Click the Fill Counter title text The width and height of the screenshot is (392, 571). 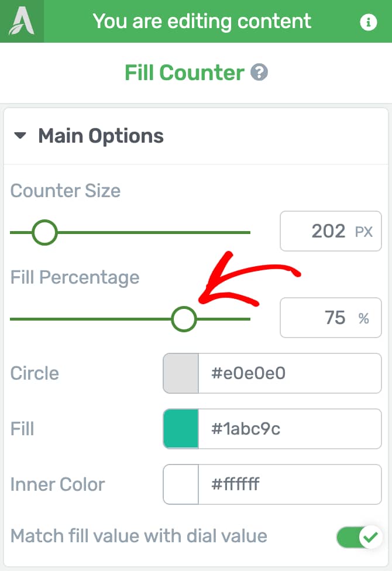click(184, 73)
